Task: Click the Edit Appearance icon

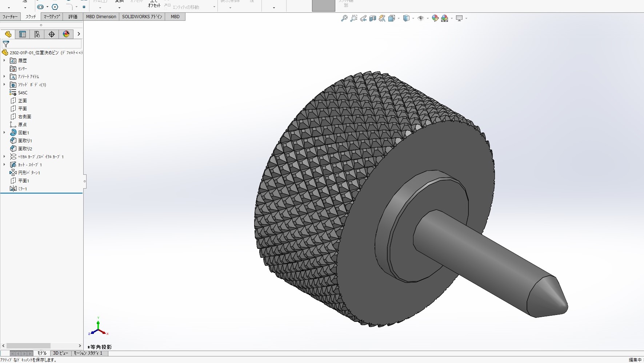Action: tap(435, 18)
